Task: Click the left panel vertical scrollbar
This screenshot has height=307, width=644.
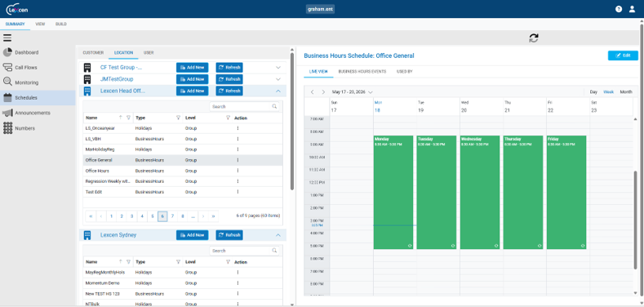Action: click(x=292, y=121)
